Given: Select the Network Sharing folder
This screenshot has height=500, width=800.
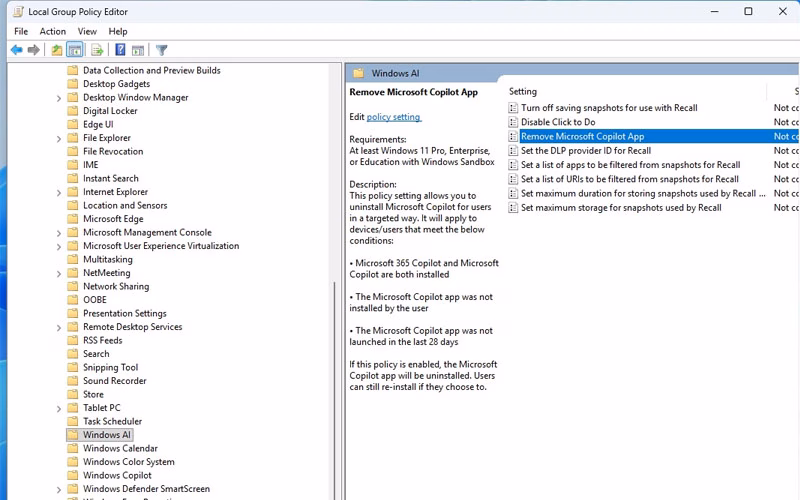Looking at the screenshot, I should [116, 286].
